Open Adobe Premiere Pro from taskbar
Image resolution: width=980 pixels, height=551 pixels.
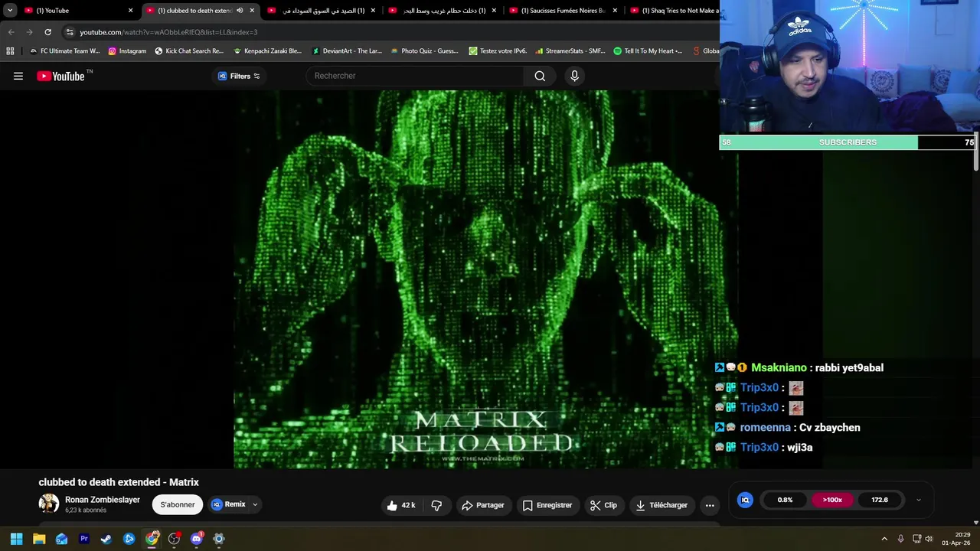coord(84,539)
